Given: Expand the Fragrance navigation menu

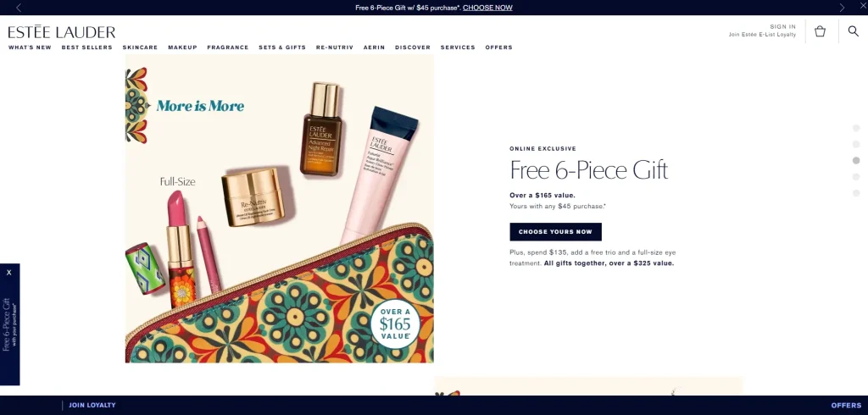Looking at the screenshot, I should click(x=228, y=47).
